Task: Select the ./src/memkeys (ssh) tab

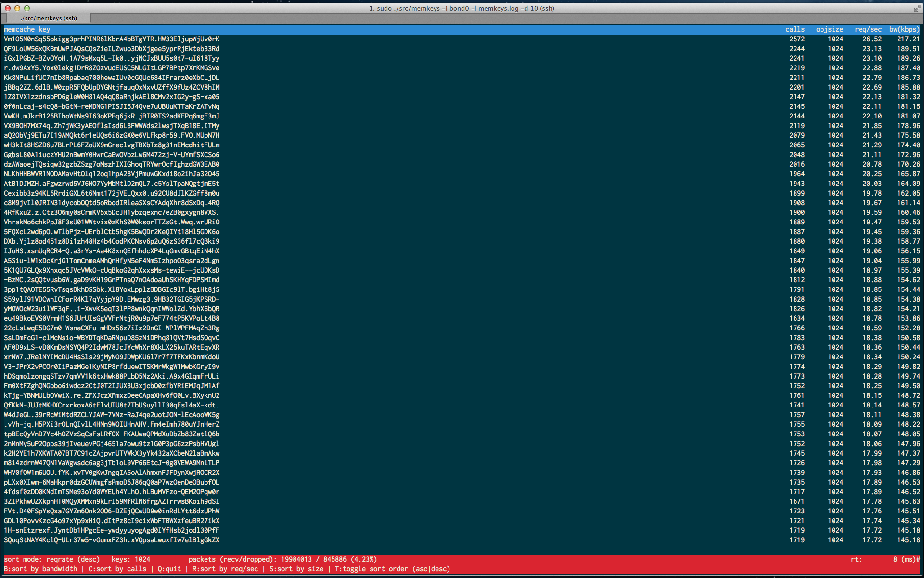Action: tap(49, 18)
